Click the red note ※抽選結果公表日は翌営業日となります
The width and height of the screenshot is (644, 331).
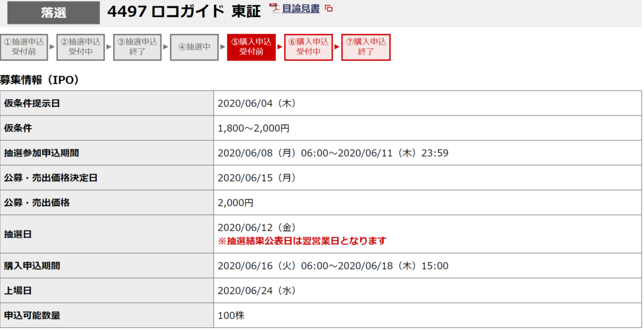click(302, 241)
